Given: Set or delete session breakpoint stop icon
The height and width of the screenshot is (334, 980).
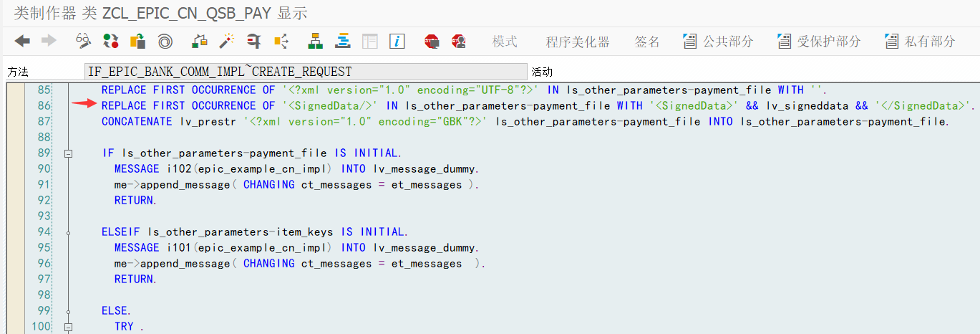Looking at the screenshot, I should [x=432, y=42].
